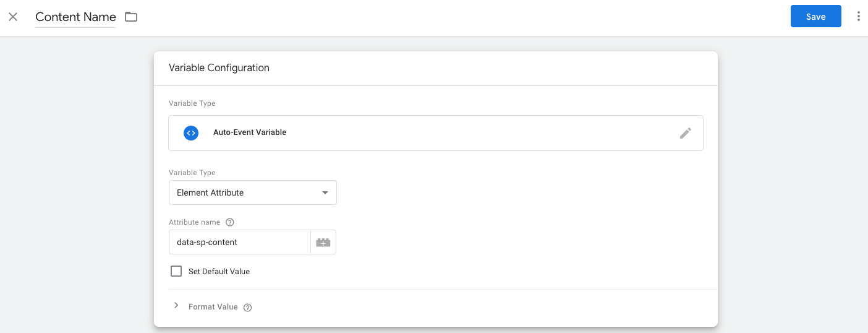Expand Format Value using the chevron
The image size is (868, 333).
pos(176,306)
